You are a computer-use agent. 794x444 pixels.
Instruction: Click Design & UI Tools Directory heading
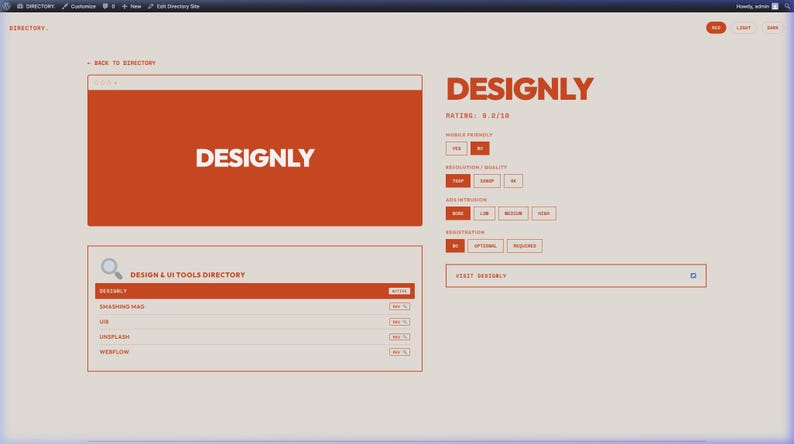pyautogui.click(x=187, y=275)
